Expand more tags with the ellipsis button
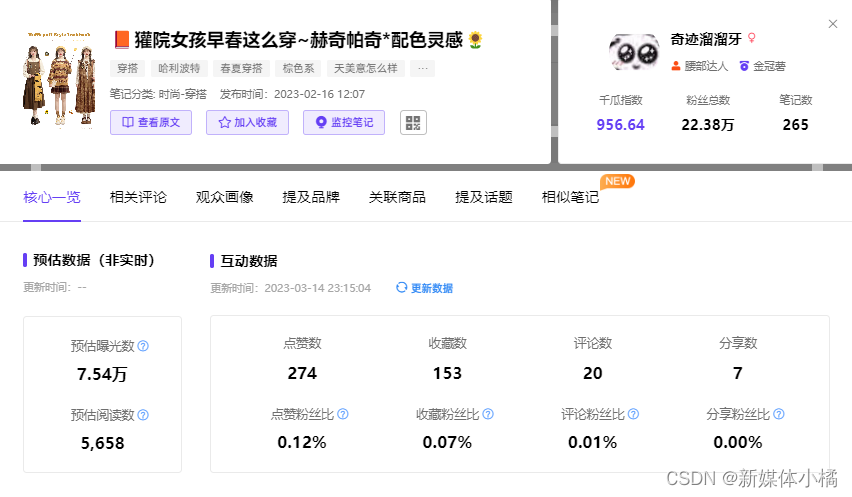 pyautogui.click(x=423, y=68)
